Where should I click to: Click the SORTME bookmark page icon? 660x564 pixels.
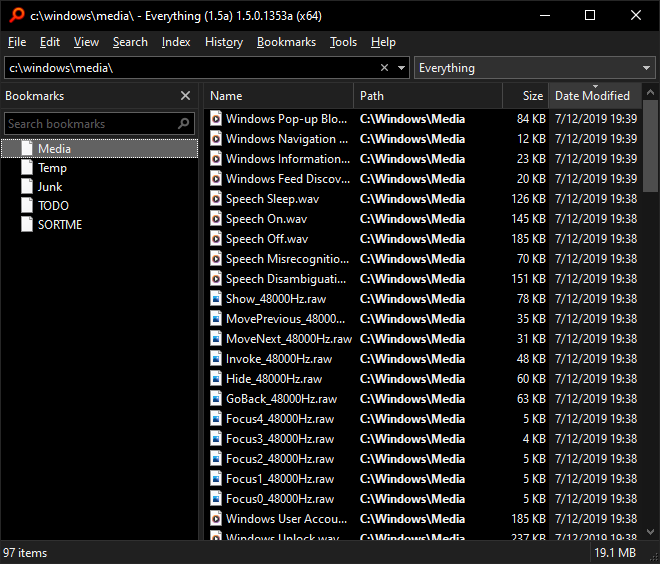[x=27, y=224]
